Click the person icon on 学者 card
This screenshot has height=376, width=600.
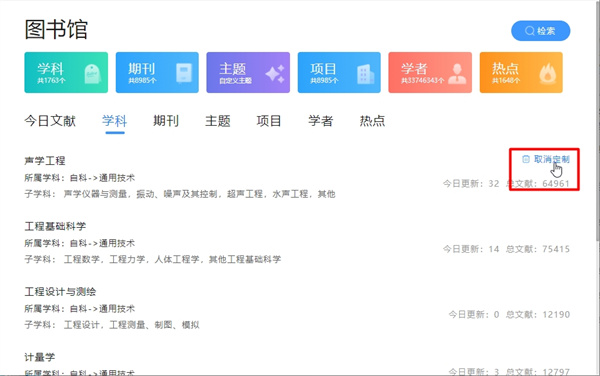coord(457,74)
